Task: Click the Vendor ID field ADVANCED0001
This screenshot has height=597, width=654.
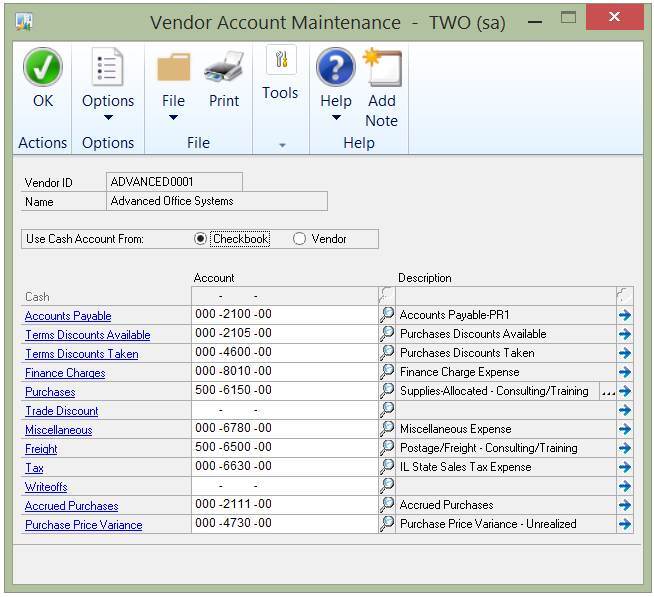Action: 174,182
